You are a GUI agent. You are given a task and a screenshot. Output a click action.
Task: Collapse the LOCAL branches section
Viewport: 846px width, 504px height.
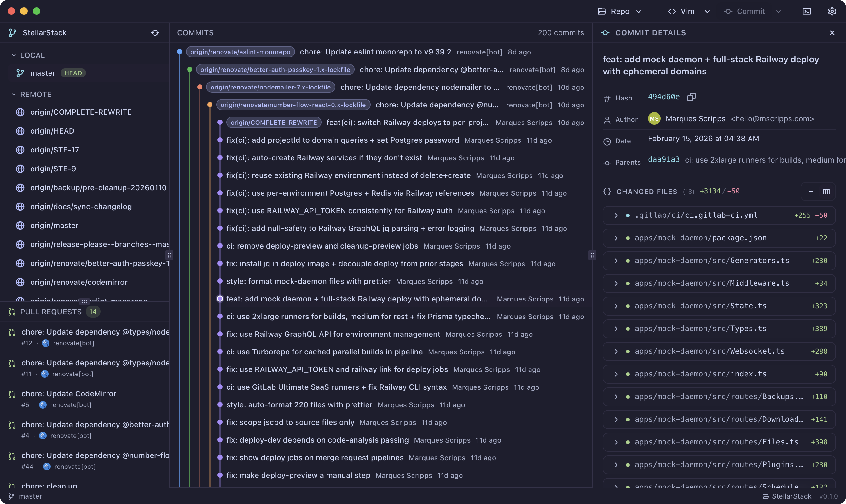pyautogui.click(x=14, y=55)
